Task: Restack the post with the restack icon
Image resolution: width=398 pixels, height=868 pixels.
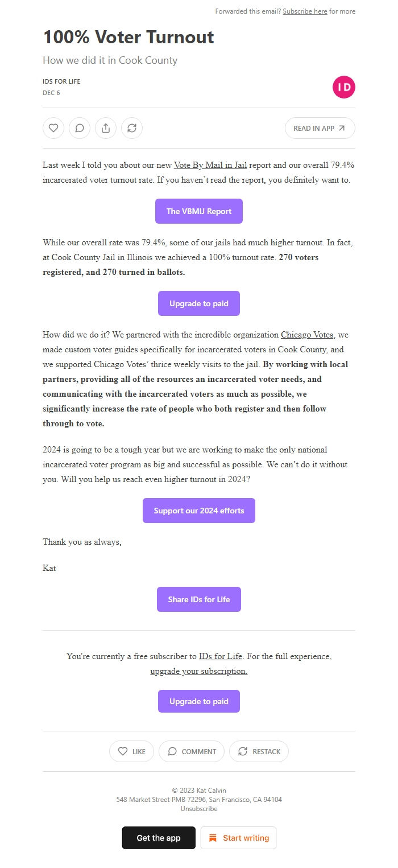Action: (x=132, y=128)
